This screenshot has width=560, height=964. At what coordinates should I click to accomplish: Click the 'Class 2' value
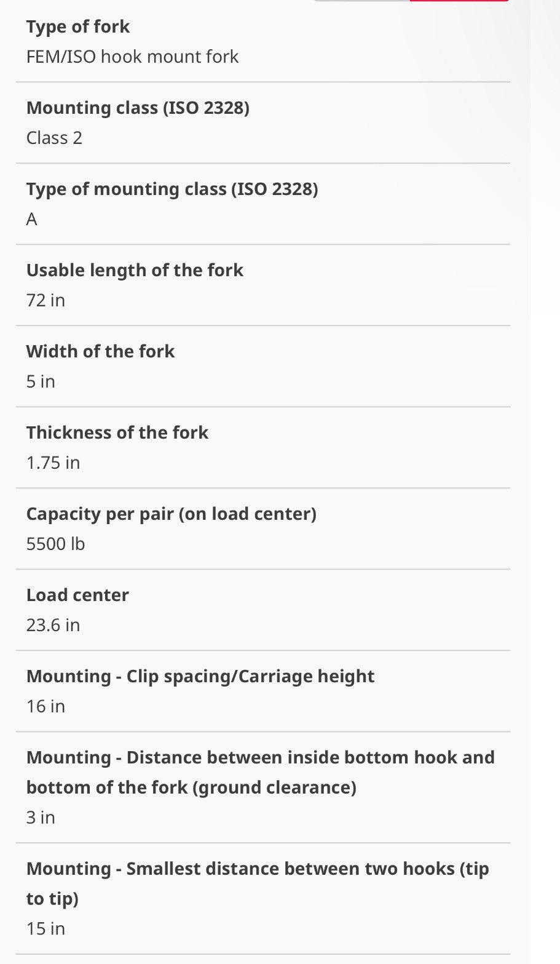54,138
